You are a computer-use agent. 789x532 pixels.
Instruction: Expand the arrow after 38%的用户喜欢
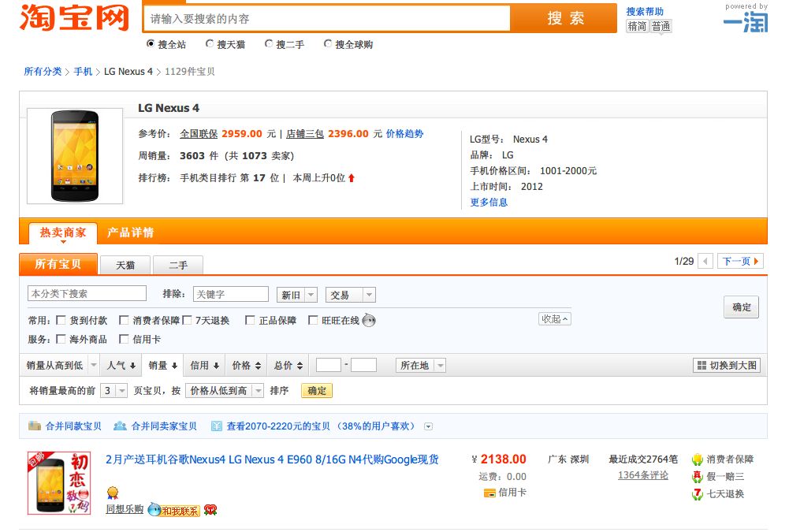(428, 426)
